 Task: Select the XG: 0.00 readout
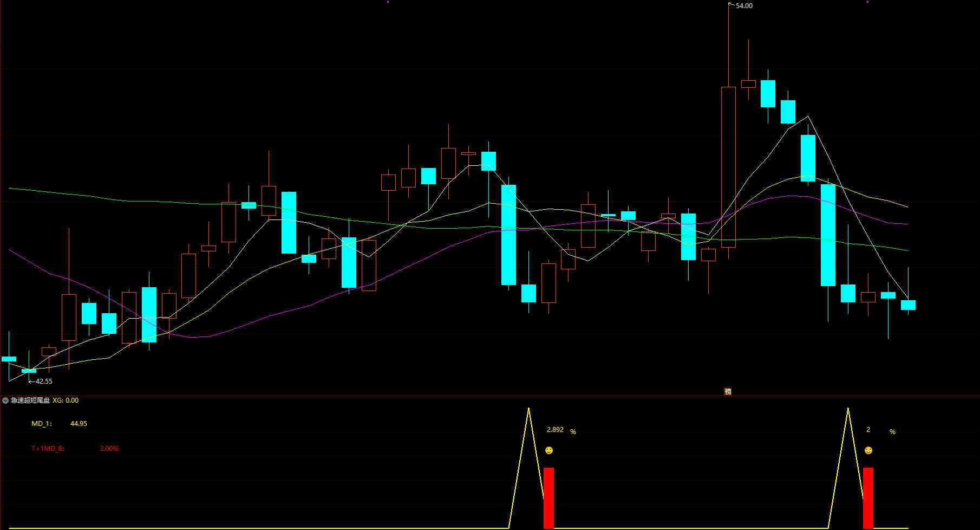click(66, 400)
